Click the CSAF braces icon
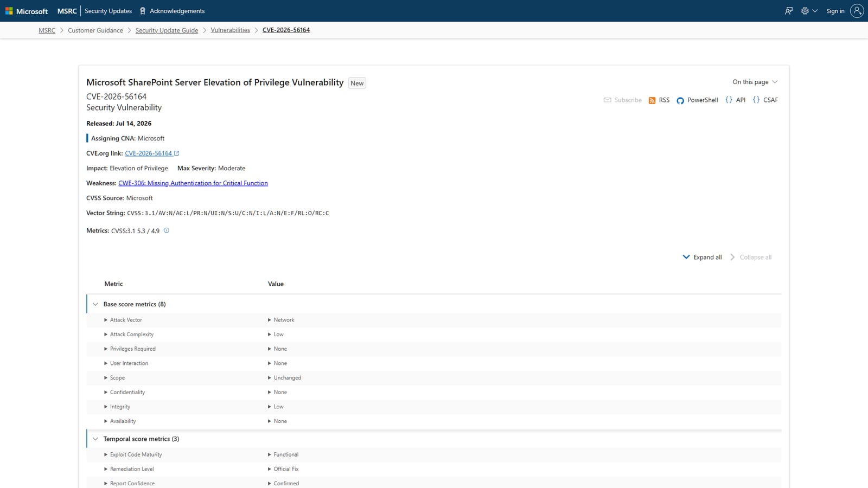The width and height of the screenshot is (868, 488). (x=756, y=100)
